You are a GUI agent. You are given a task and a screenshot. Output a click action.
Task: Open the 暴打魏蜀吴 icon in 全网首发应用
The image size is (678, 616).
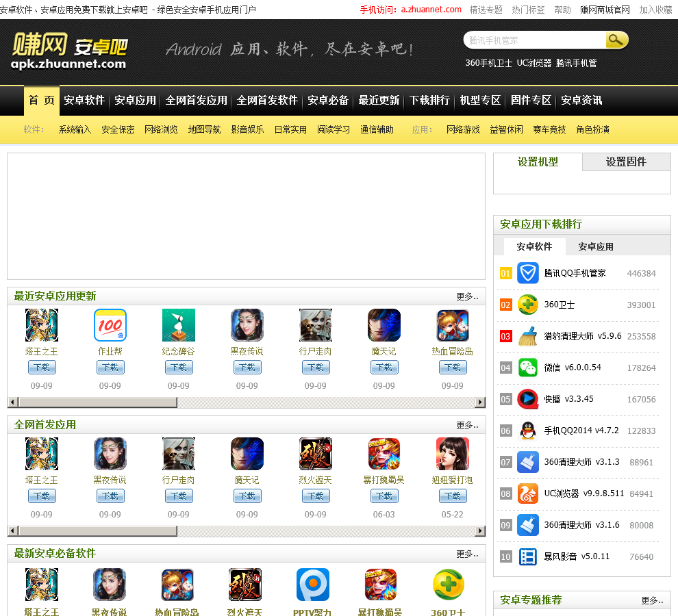pyautogui.click(x=384, y=454)
